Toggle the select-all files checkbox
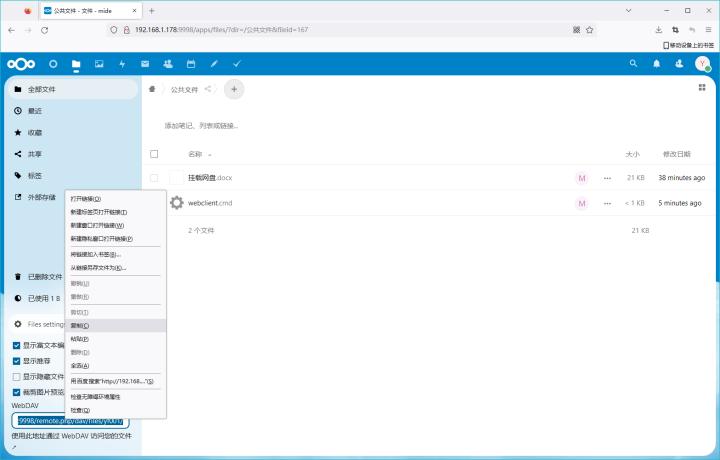Image resolution: width=720 pixels, height=460 pixels. point(154,154)
